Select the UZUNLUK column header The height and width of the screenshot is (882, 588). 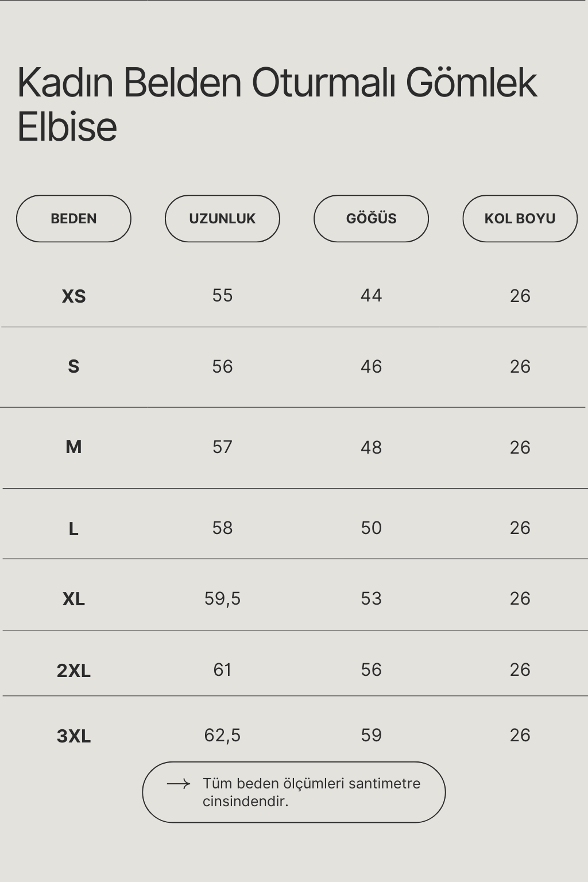click(222, 219)
